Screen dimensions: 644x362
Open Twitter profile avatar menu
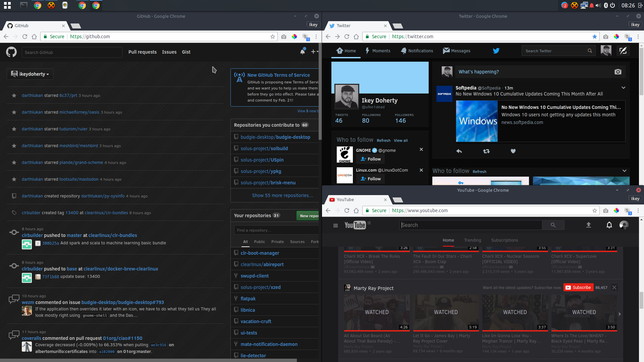(606, 51)
